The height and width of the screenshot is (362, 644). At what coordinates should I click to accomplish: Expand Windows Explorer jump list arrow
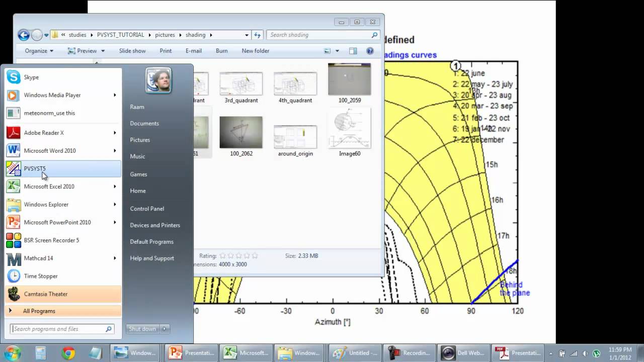(115, 205)
